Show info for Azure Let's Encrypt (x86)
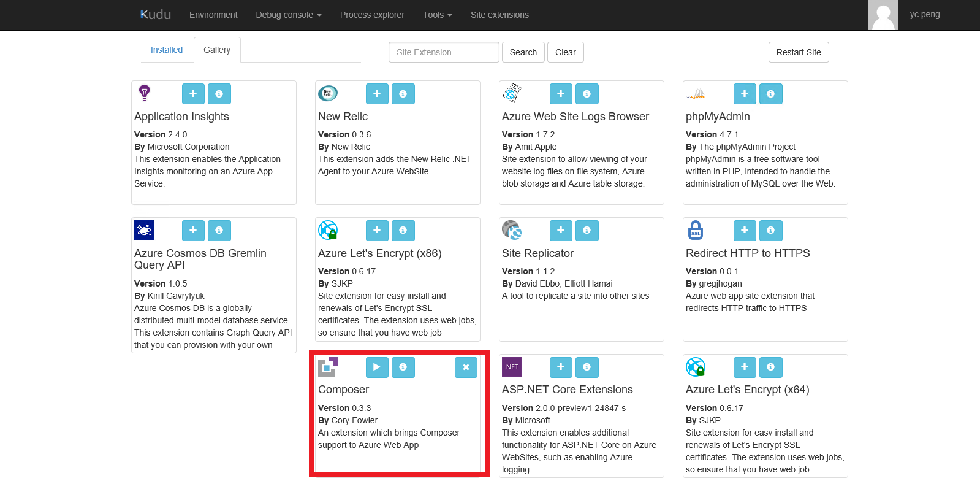 pos(403,231)
